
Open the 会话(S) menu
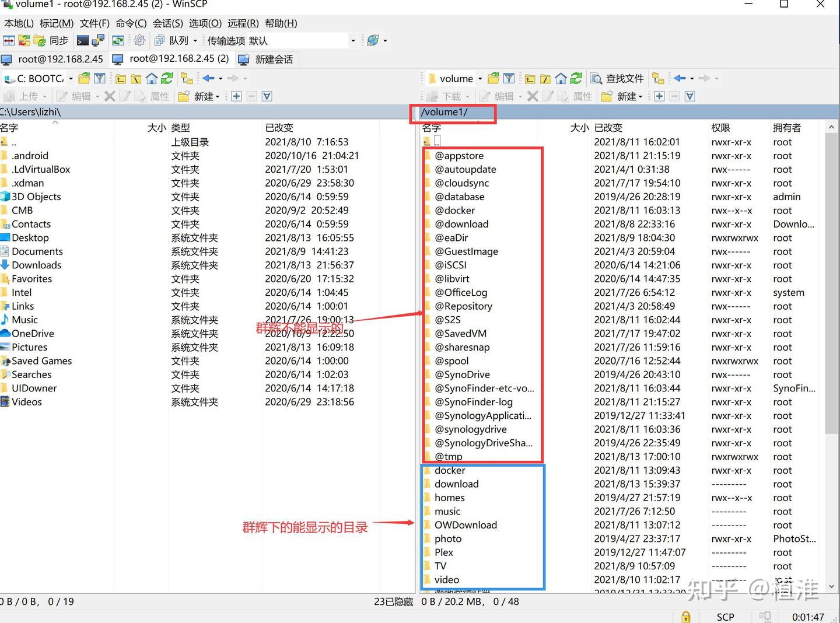tap(168, 23)
